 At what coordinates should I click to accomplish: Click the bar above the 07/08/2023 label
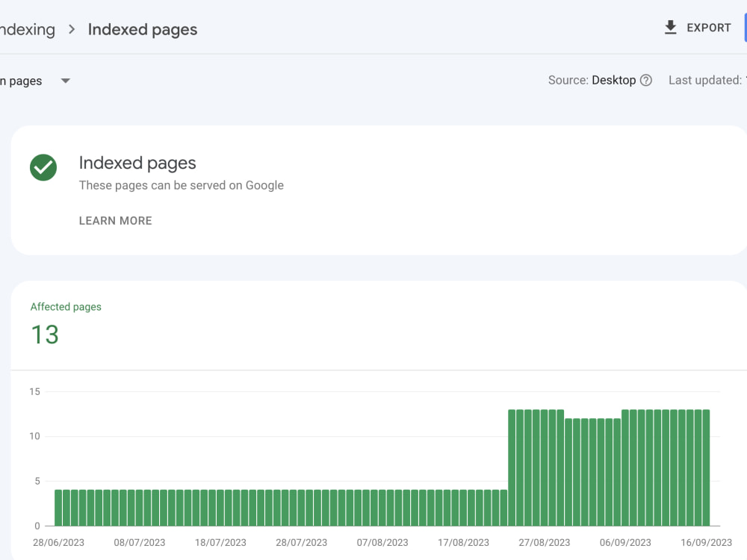tap(382, 508)
